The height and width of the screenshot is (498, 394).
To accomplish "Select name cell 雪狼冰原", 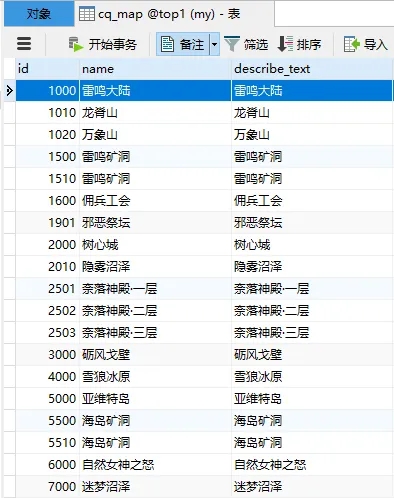I will [x=155, y=377].
